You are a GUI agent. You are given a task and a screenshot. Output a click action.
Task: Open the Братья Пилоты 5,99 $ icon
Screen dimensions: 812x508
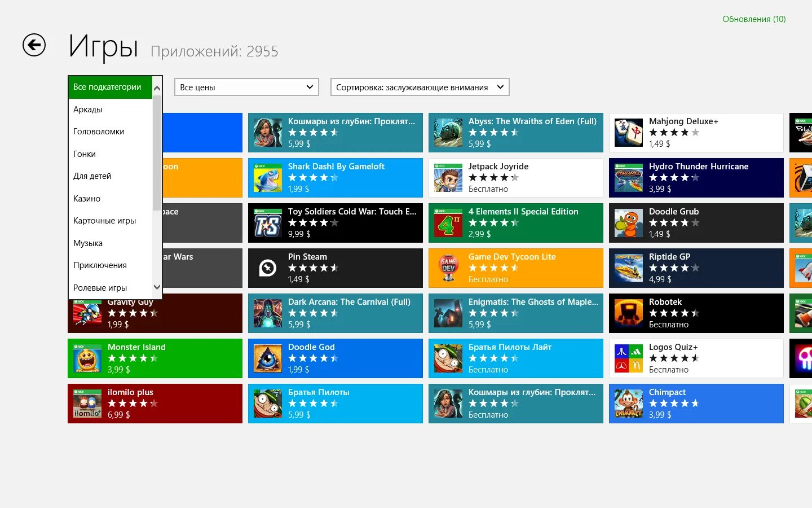[x=268, y=404]
